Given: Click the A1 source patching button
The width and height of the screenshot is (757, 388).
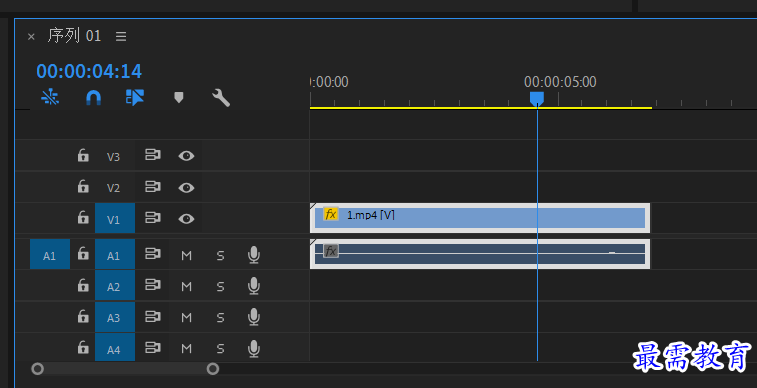Looking at the screenshot, I should (x=50, y=254).
